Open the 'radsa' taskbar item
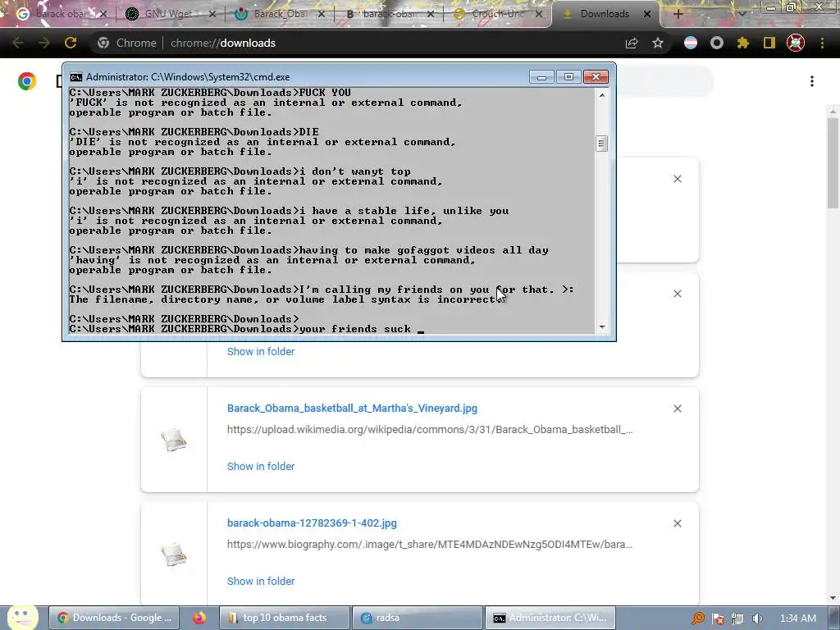This screenshot has height=630, width=840. [418, 618]
